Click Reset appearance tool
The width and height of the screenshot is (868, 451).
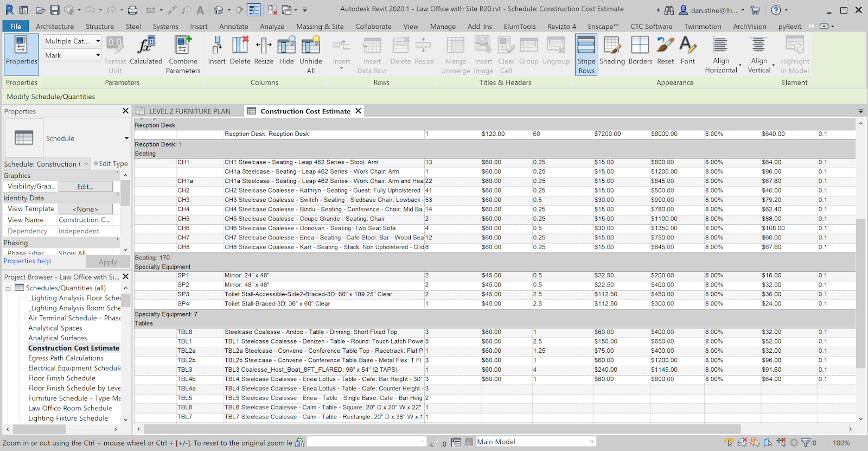tap(665, 52)
